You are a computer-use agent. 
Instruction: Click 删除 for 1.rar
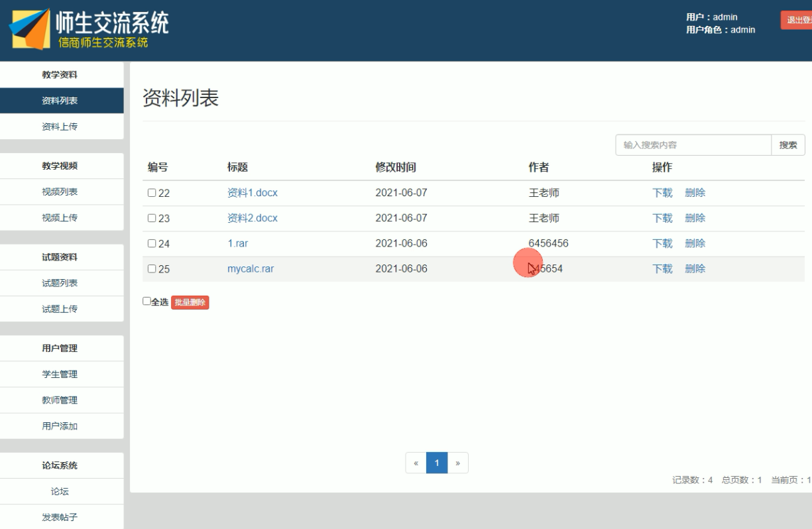tap(695, 243)
